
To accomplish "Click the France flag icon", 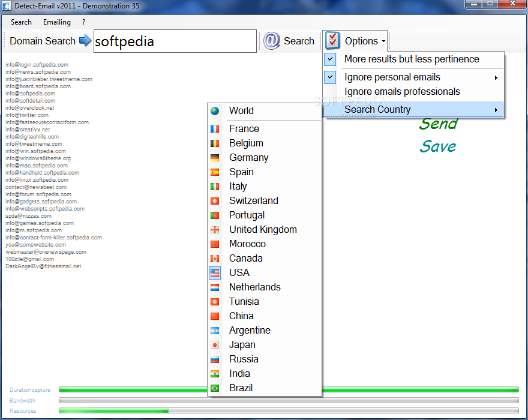I will (x=215, y=129).
